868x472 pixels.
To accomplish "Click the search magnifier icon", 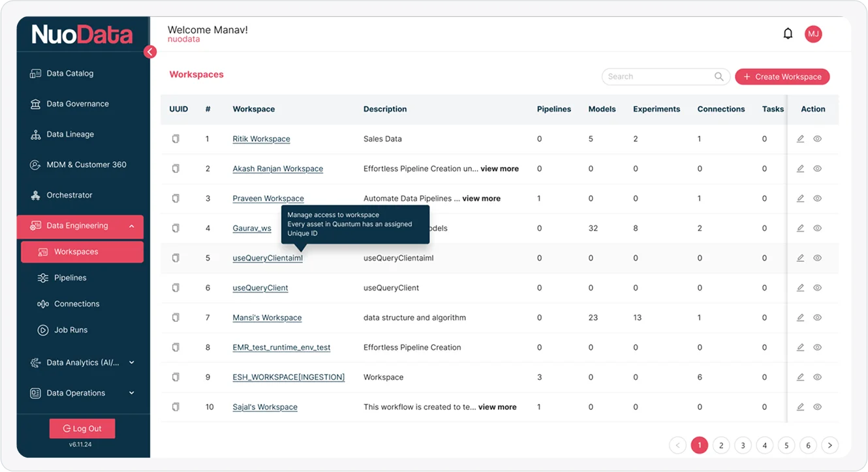I will [719, 76].
